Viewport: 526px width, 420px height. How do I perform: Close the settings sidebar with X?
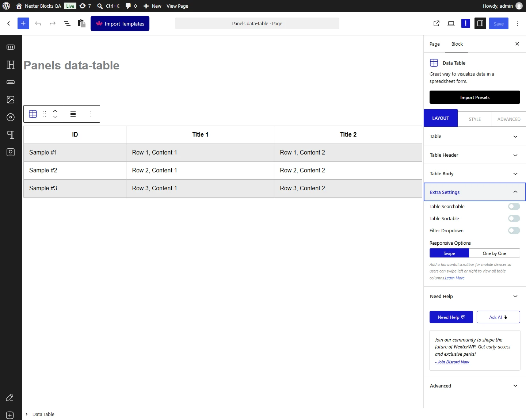coord(517,44)
